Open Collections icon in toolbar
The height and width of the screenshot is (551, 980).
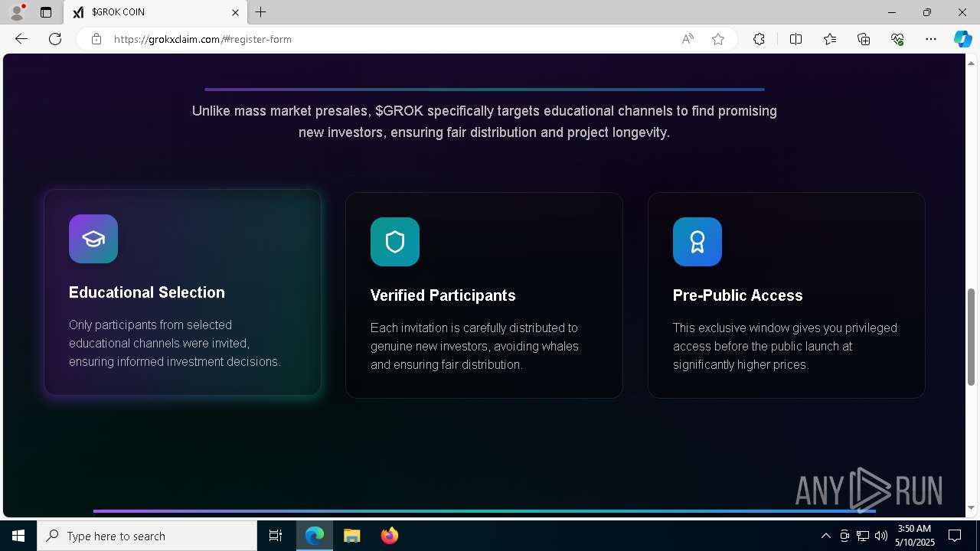click(x=864, y=39)
